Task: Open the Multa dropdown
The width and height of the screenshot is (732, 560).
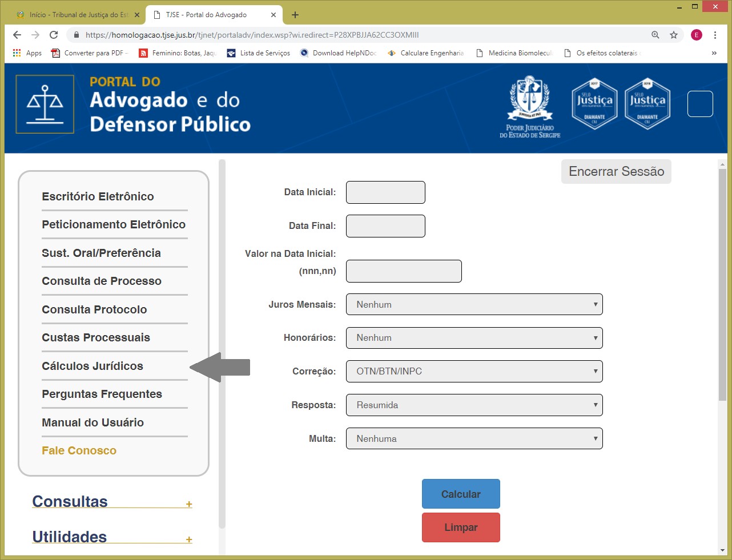Action: coord(474,438)
